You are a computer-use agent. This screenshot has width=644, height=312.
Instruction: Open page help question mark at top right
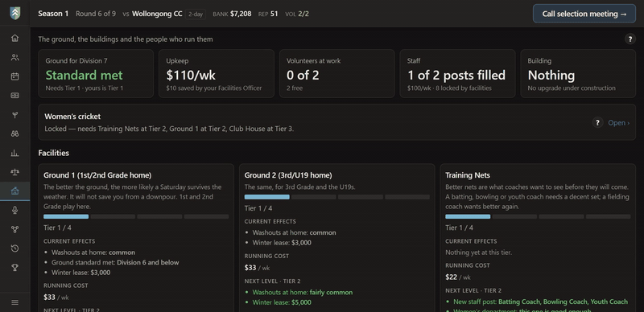click(630, 39)
